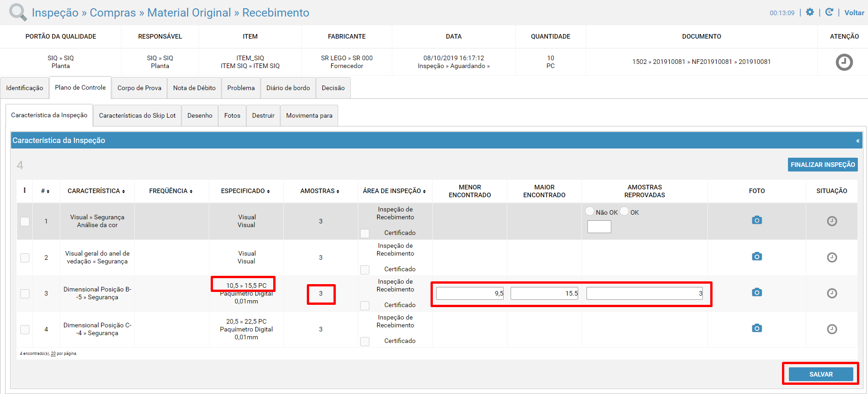868x394 pixels.
Task: Open the Movimenta para sub-tab
Action: click(309, 115)
